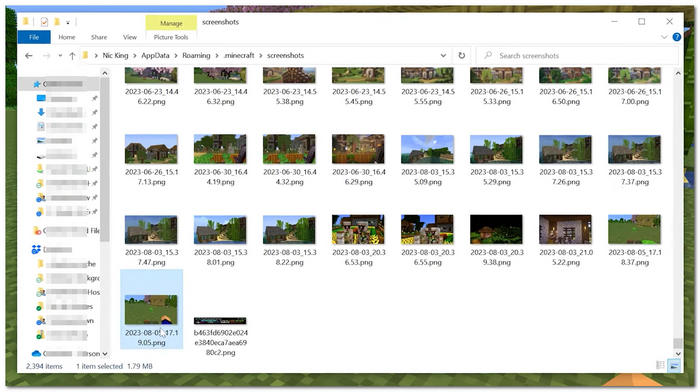Select thumbnail 2023-06-30_16.44.19.png

(220, 149)
